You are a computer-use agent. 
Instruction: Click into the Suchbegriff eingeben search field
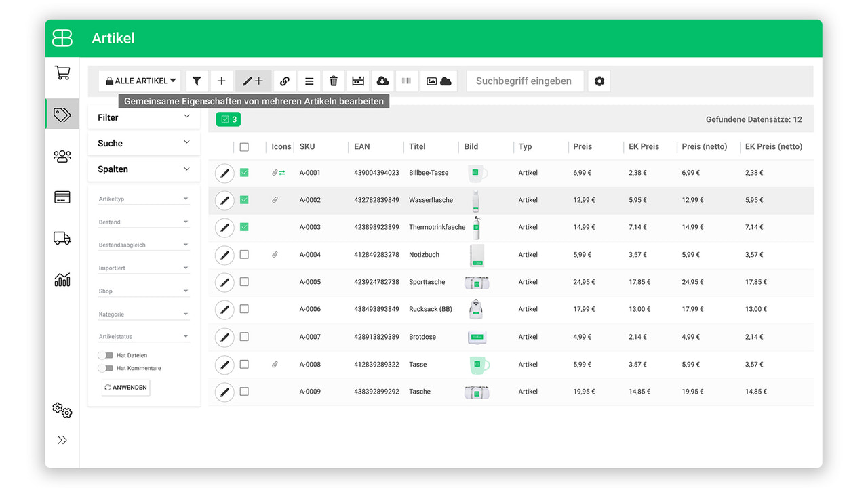click(x=524, y=81)
